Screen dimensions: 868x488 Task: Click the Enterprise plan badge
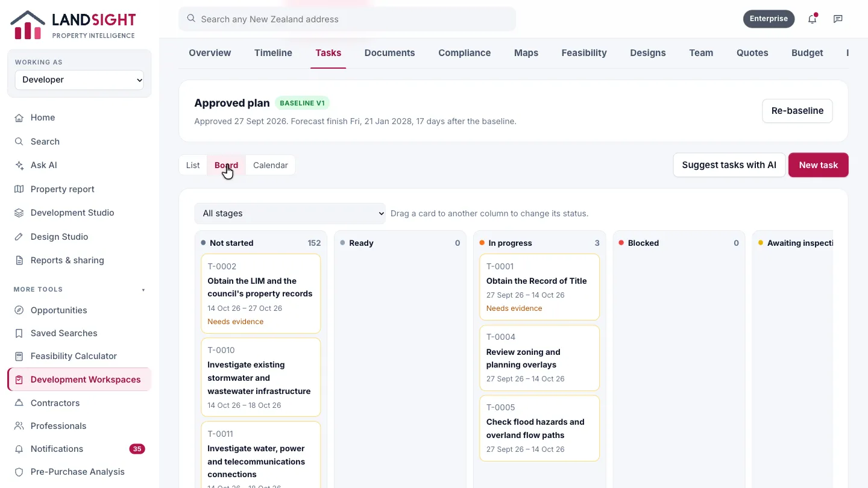pos(769,19)
